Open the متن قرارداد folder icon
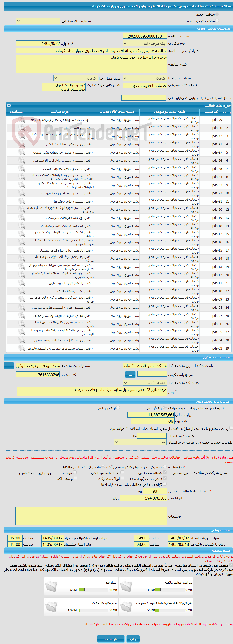Image resolution: width=233 pixels, height=644 pixels. 126,606
